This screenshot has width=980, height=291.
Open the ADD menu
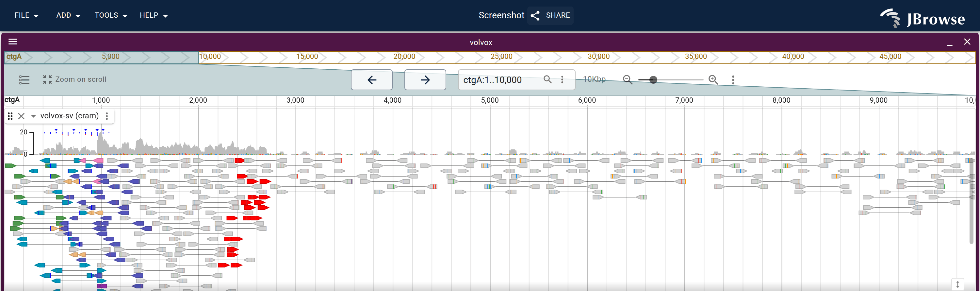pyautogui.click(x=68, y=15)
